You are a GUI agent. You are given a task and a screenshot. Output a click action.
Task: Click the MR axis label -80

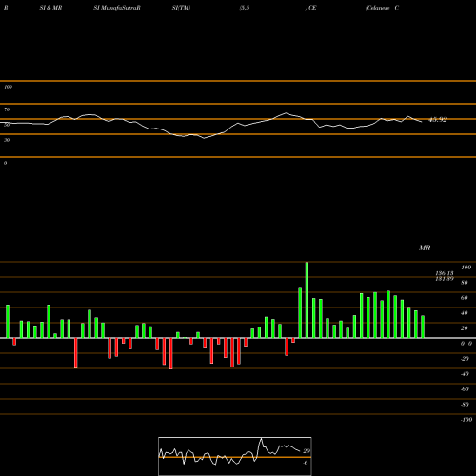[465, 405]
